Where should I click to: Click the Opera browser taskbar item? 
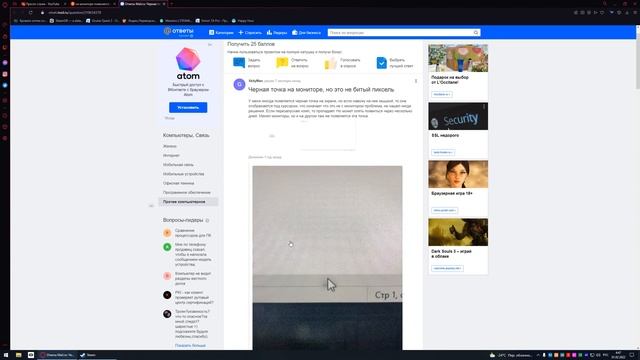57,355
